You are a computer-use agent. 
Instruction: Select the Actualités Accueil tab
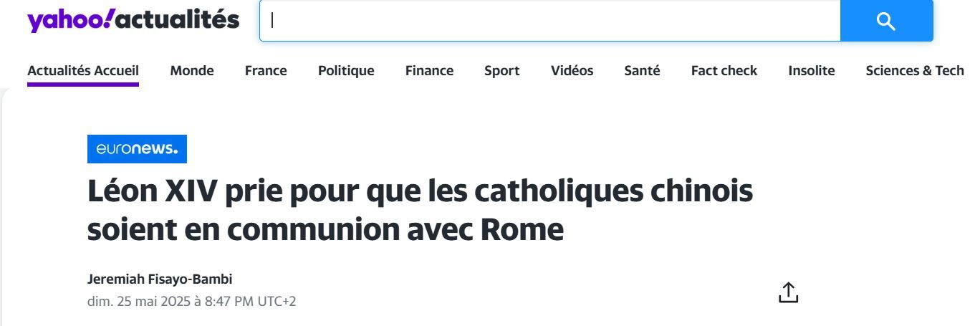pyautogui.click(x=83, y=70)
